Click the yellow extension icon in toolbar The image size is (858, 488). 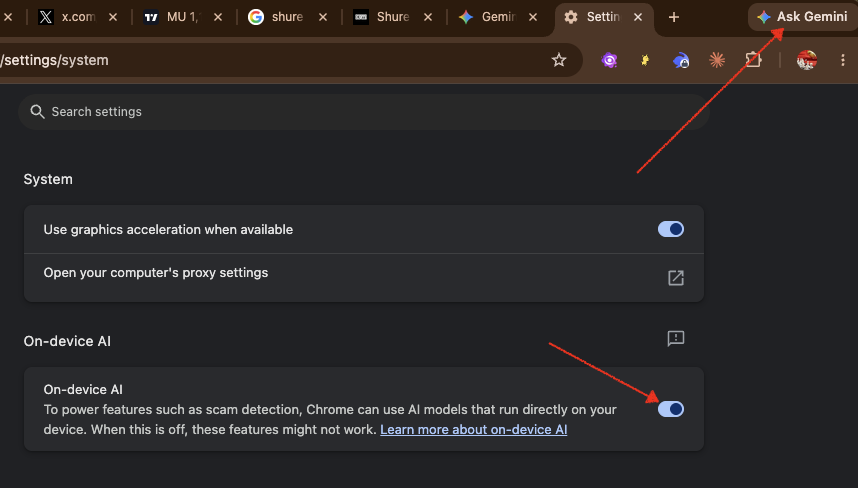click(645, 60)
